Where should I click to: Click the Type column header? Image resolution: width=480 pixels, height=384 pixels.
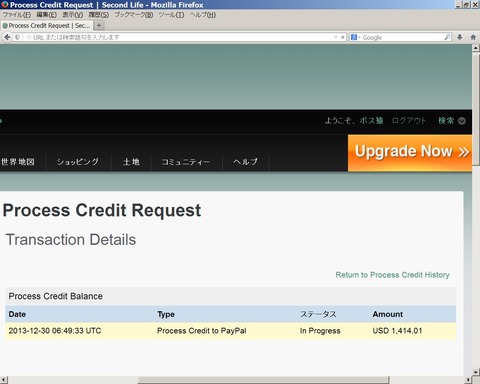tap(166, 314)
